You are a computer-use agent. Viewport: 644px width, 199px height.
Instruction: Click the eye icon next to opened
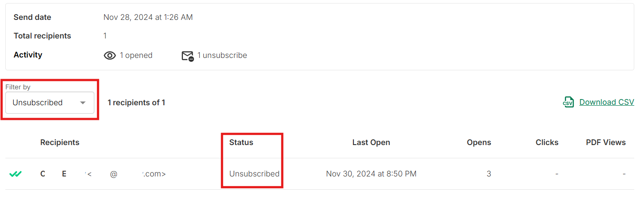109,56
